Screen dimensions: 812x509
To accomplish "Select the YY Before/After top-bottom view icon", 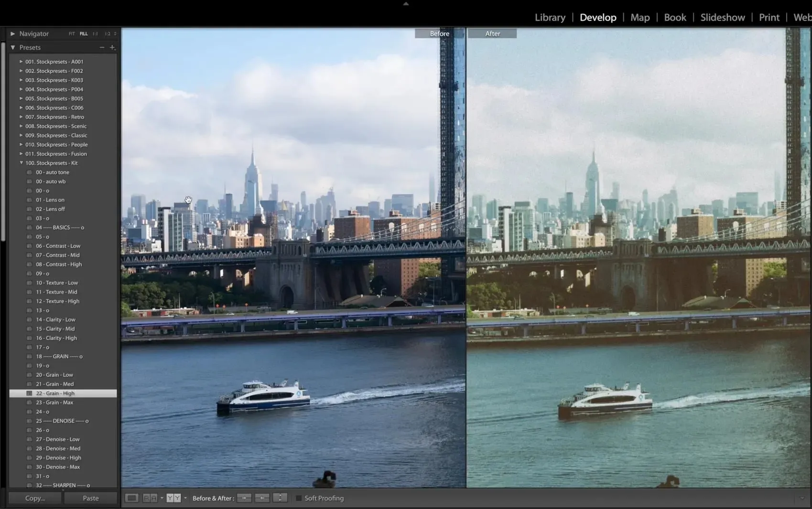I will pyautogui.click(x=173, y=498).
